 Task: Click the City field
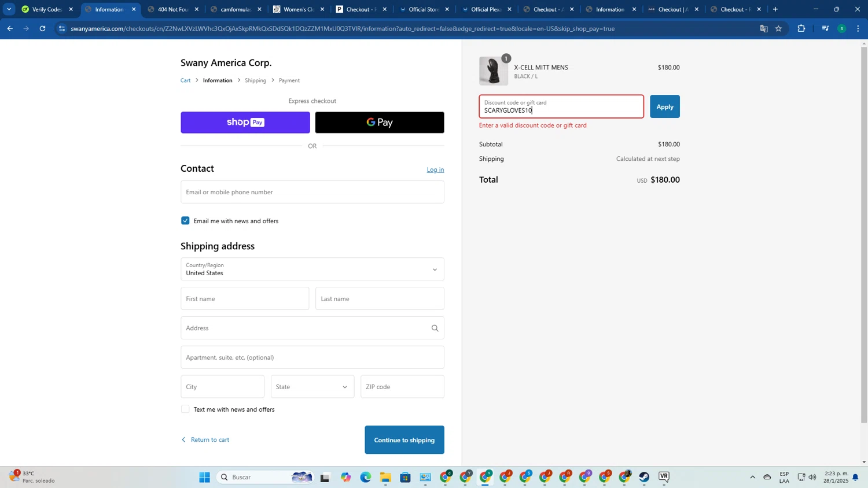pyautogui.click(x=222, y=387)
